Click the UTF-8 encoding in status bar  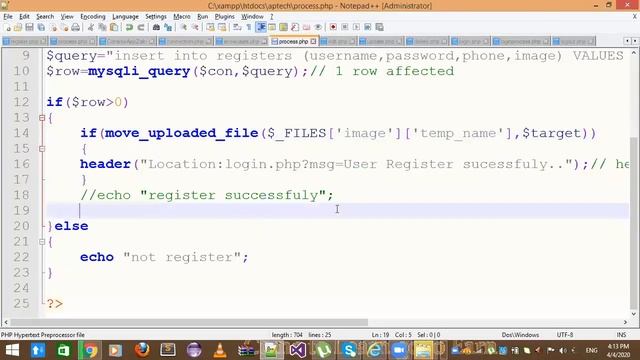click(564, 335)
